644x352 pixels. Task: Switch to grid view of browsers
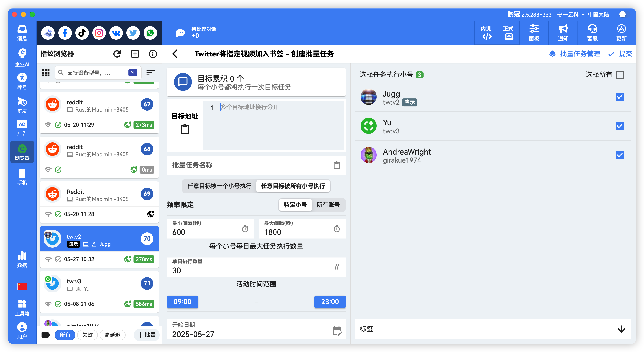(x=46, y=73)
